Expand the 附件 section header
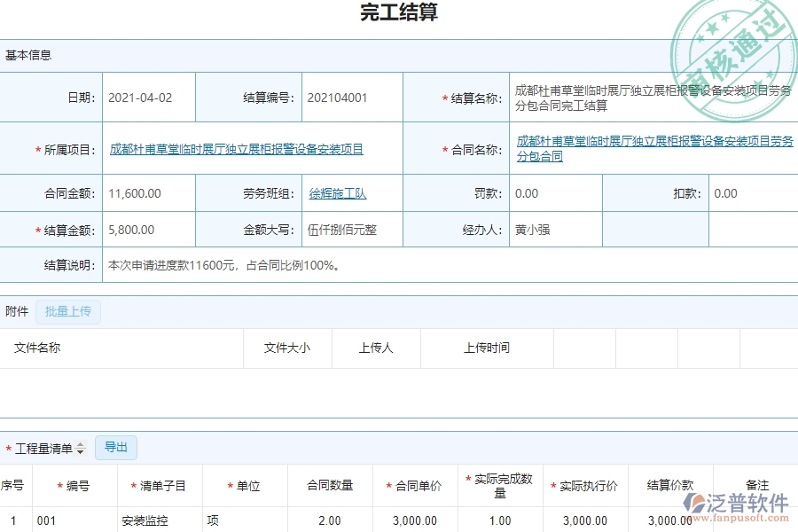The width and height of the screenshot is (798, 532). tap(15, 311)
